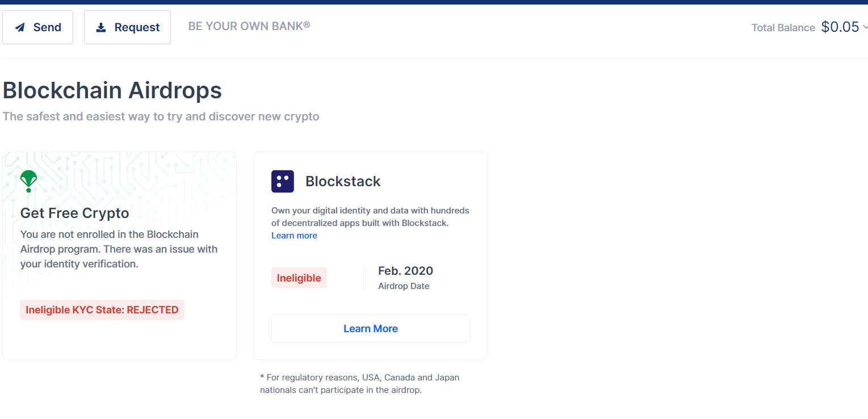Follow the small 'Learn more' link under Blockstack description
Viewport: 868px width, 419px height.
pyautogui.click(x=294, y=236)
